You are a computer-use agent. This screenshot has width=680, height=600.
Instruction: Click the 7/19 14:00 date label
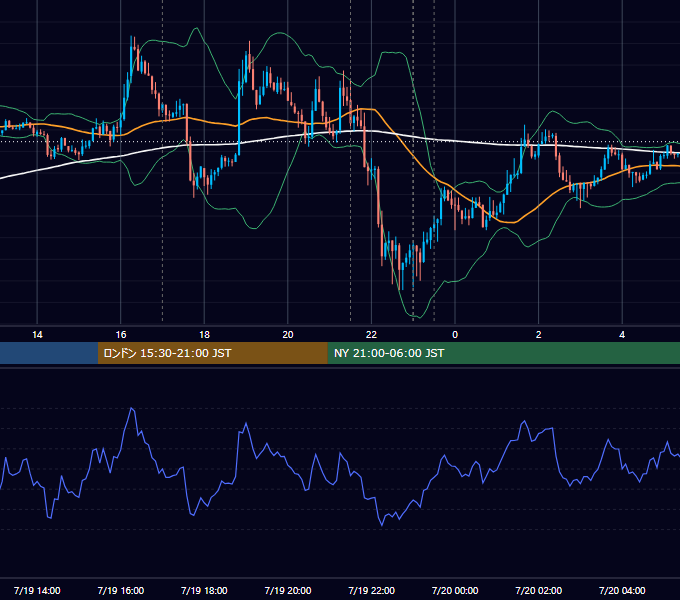point(37,590)
